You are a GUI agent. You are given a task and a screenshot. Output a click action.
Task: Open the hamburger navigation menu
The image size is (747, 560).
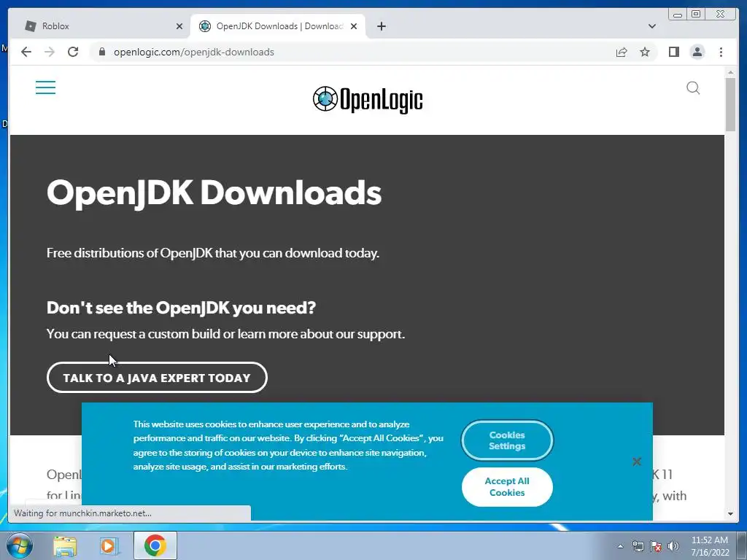click(x=46, y=87)
